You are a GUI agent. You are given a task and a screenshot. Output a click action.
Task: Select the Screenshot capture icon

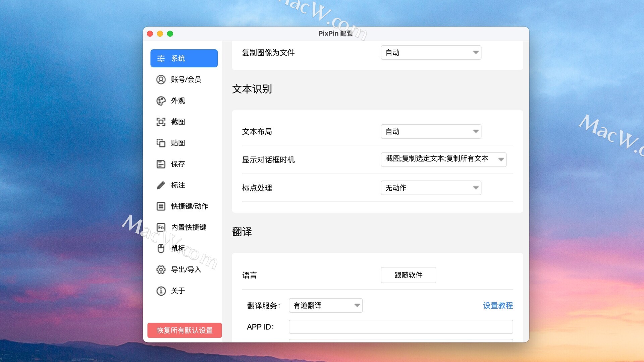pos(161,122)
